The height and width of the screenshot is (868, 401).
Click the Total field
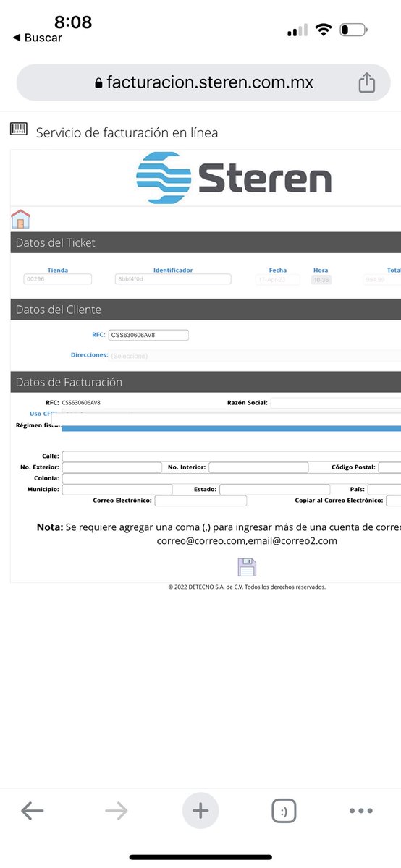(x=381, y=279)
